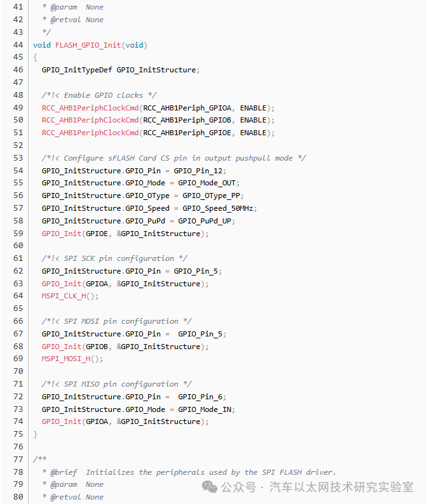Click GPIO_Init call on line 74
The image size is (427, 504).
125,421
